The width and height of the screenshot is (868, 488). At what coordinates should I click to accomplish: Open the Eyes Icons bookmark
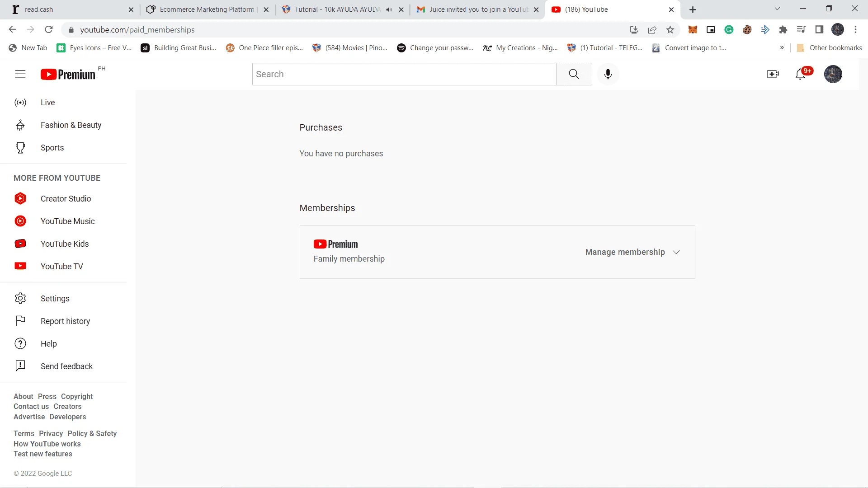[x=94, y=48]
